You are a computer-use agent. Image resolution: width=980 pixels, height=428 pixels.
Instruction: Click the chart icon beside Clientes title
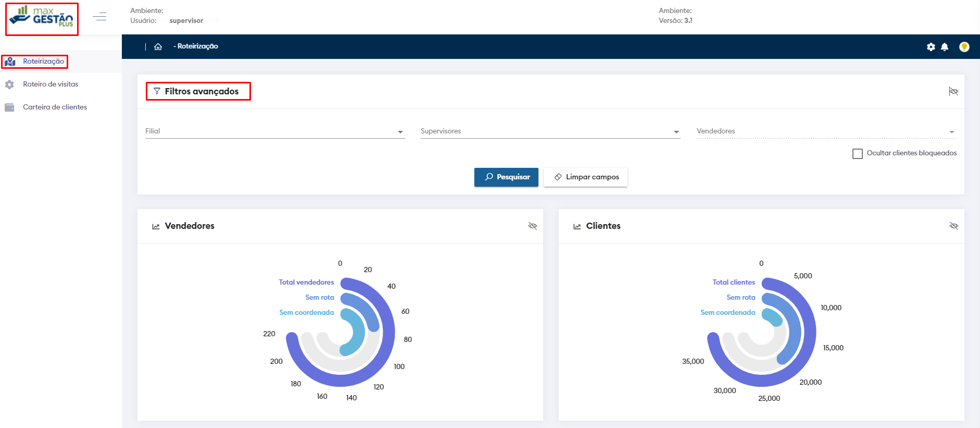pos(577,226)
